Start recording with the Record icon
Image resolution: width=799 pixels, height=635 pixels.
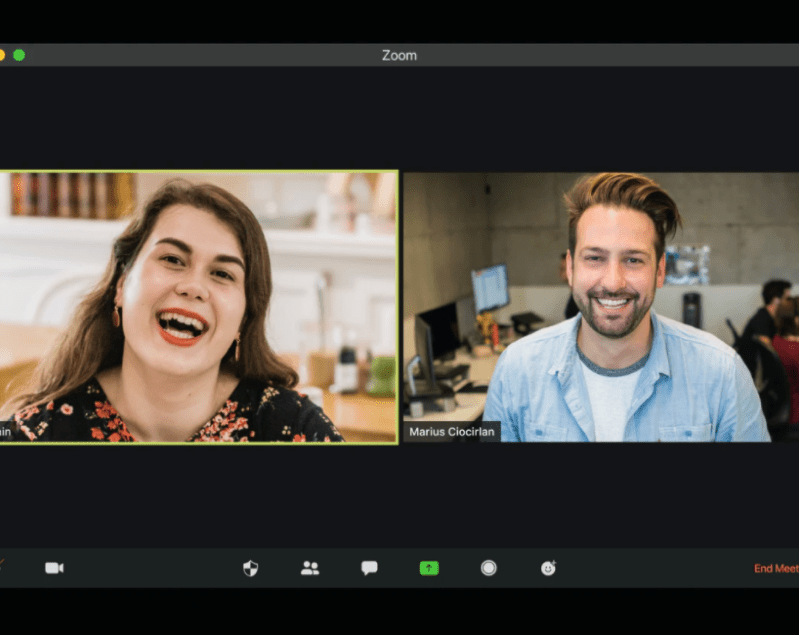[489, 568]
